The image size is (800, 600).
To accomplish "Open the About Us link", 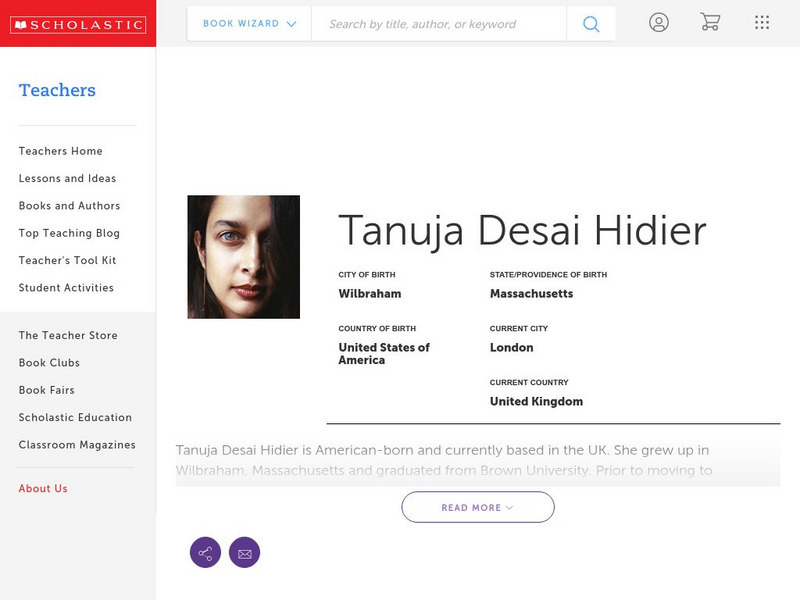I will coord(43,488).
